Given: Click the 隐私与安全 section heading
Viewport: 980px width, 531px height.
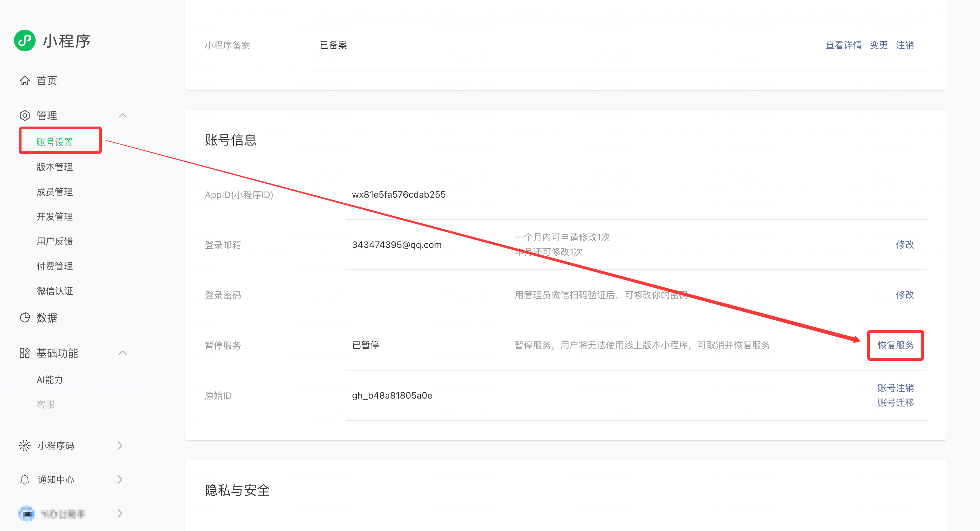Looking at the screenshot, I should point(237,490).
